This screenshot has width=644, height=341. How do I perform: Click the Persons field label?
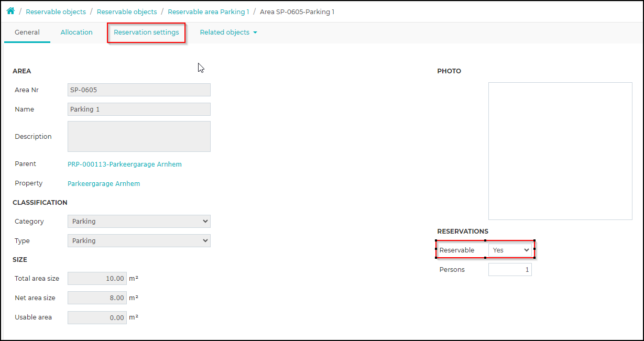click(452, 270)
